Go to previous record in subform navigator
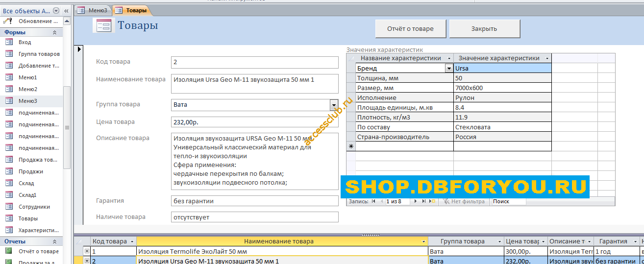Viewport: 644px width, 264px height. [382, 201]
